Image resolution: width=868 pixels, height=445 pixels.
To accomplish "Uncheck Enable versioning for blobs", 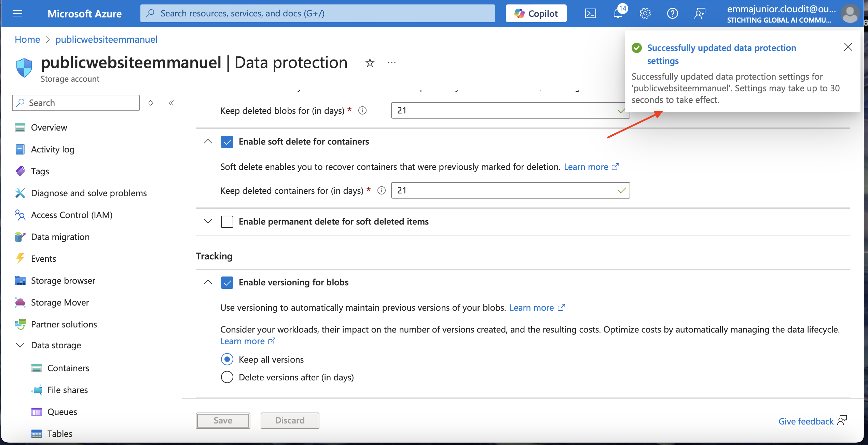I will [x=227, y=282].
